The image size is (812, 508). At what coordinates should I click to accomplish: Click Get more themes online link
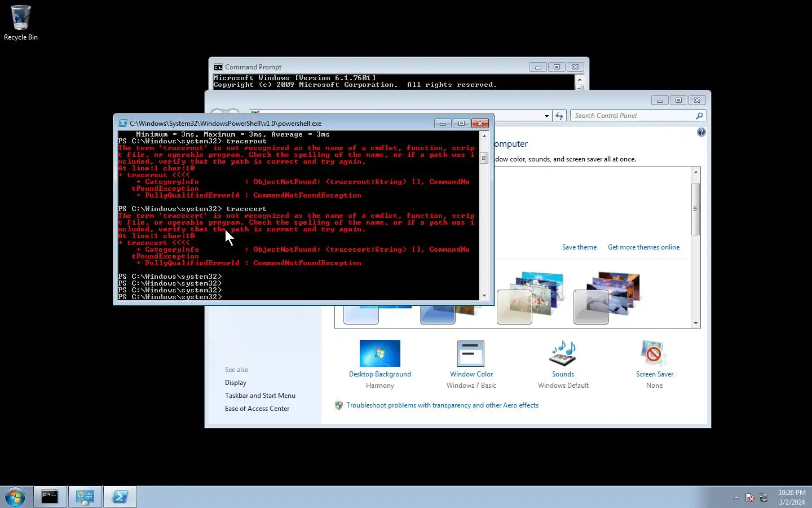[643, 247]
